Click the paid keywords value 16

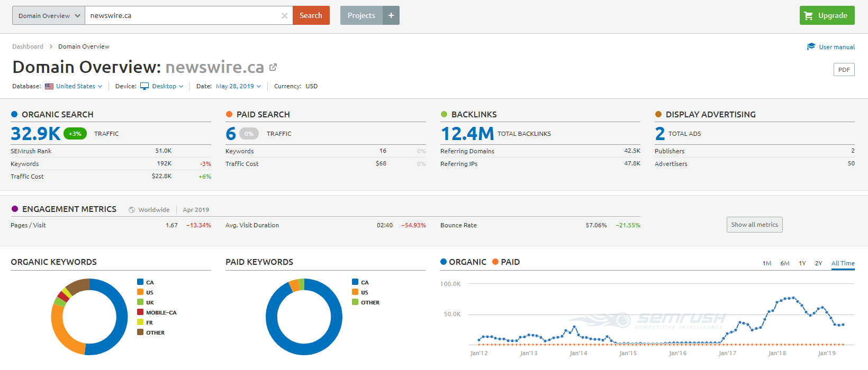click(x=383, y=151)
